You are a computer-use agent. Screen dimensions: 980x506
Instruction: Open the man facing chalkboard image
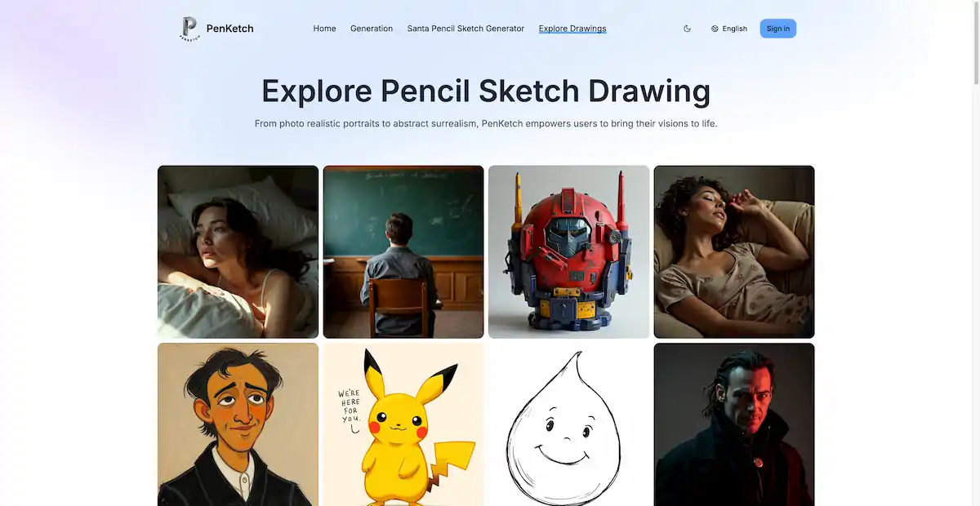tap(403, 252)
